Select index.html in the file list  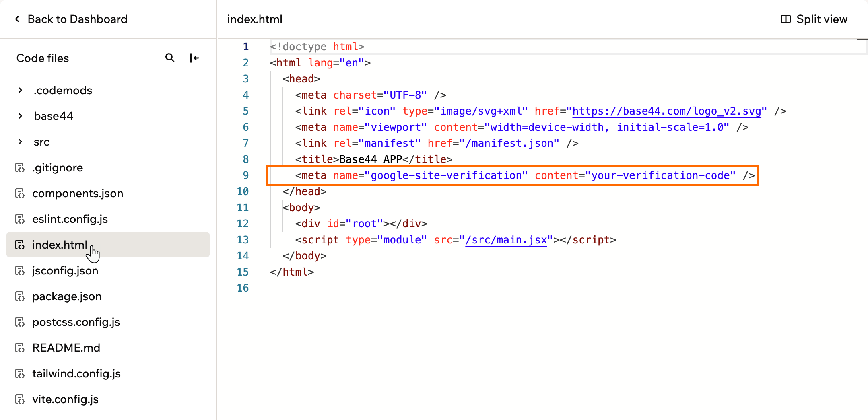108,245
